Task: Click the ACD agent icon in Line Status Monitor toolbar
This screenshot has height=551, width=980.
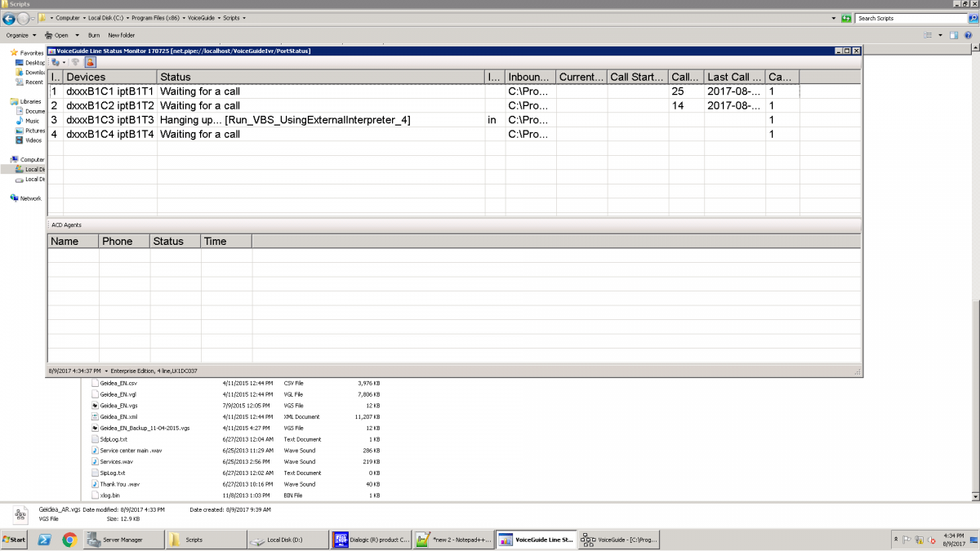Action: 90,62
